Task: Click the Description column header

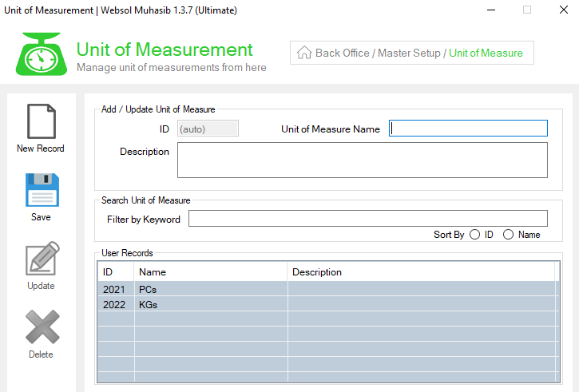Action: pos(421,272)
